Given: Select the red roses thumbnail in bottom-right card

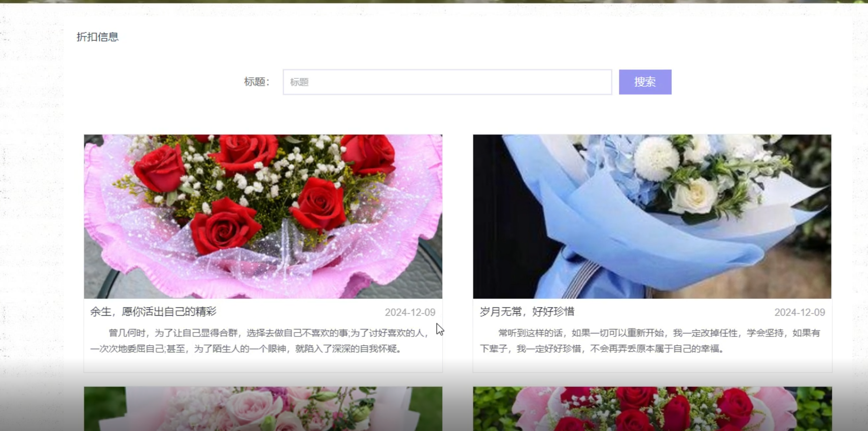Looking at the screenshot, I should point(652,409).
